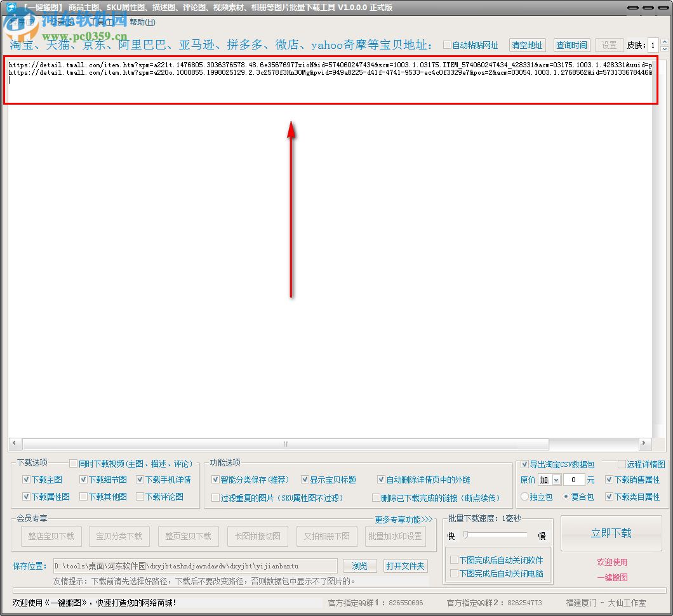
Task: Open the 帮助(H) menu
Action: tap(141, 22)
